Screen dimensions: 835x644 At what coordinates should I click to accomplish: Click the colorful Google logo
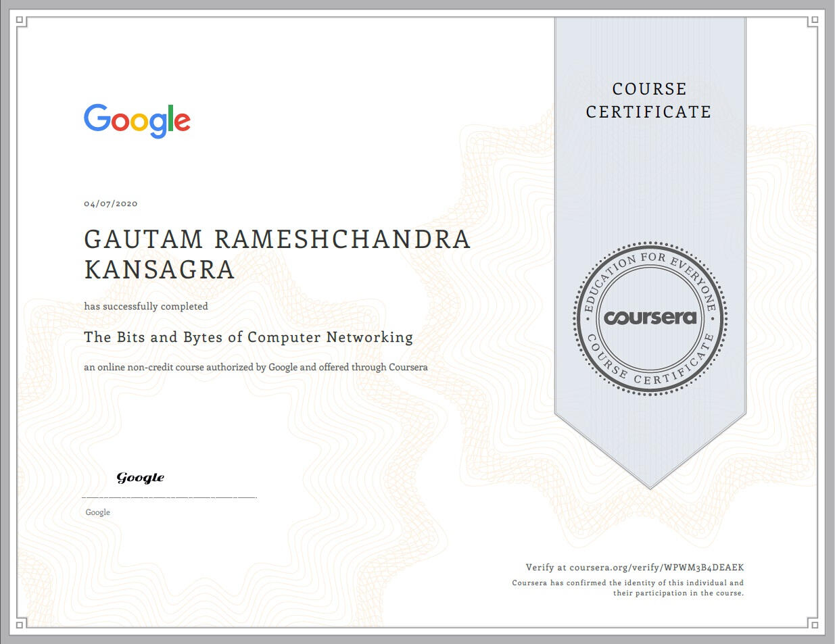(x=137, y=121)
